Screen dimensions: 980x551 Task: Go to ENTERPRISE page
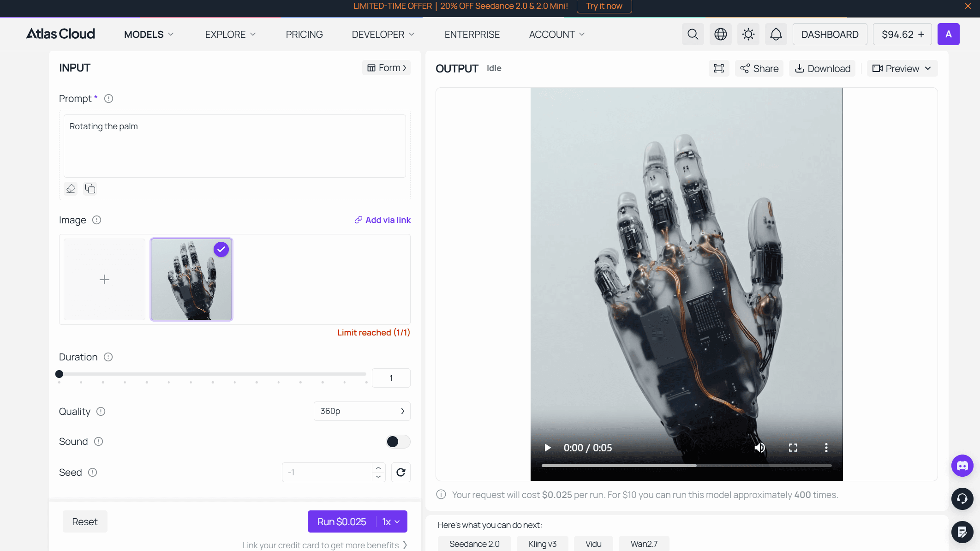(472, 35)
